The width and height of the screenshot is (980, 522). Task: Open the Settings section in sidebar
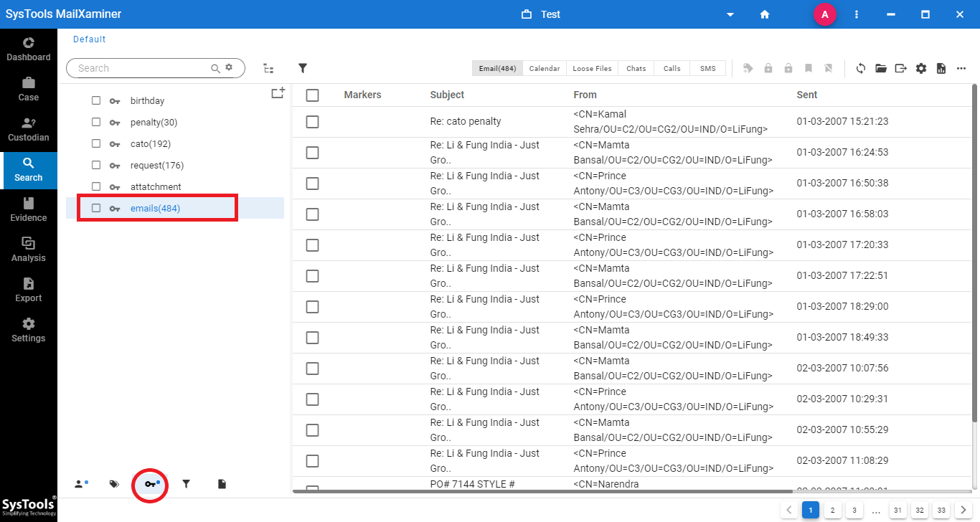pos(29,330)
